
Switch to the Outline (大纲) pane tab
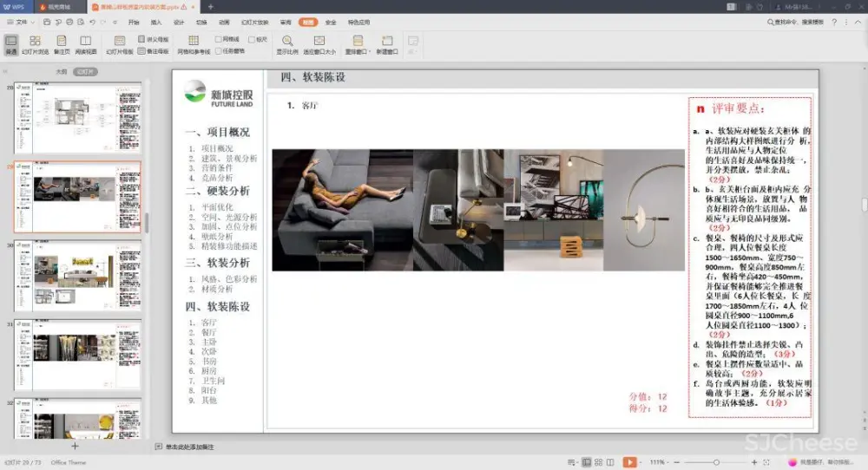[x=62, y=72]
